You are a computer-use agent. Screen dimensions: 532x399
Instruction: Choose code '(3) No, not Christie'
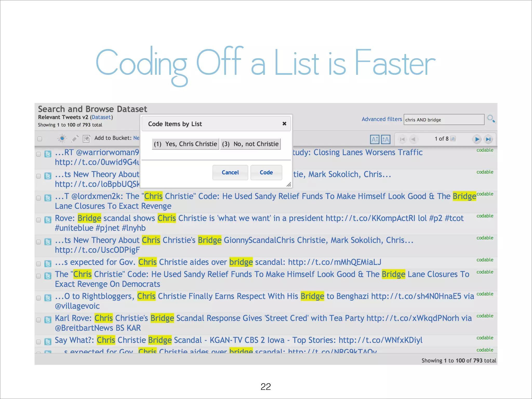pos(250,144)
